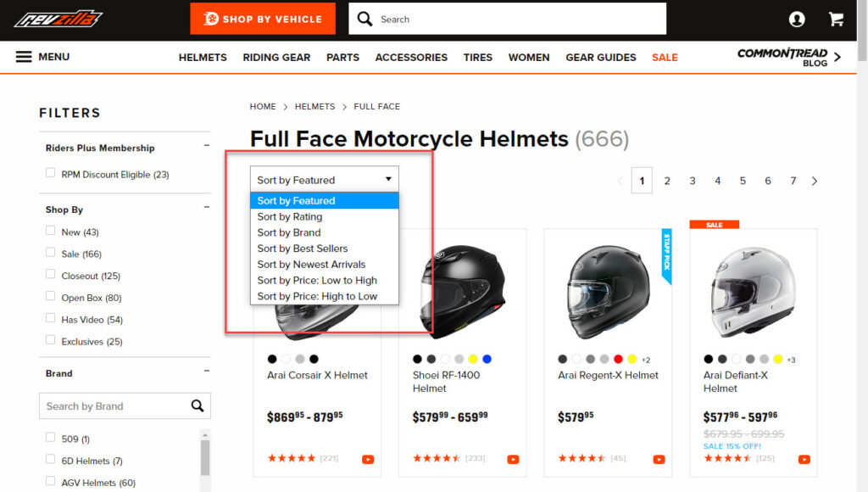Image resolution: width=868 pixels, height=492 pixels.
Task: Open the user account icon
Action: (x=797, y=20)
